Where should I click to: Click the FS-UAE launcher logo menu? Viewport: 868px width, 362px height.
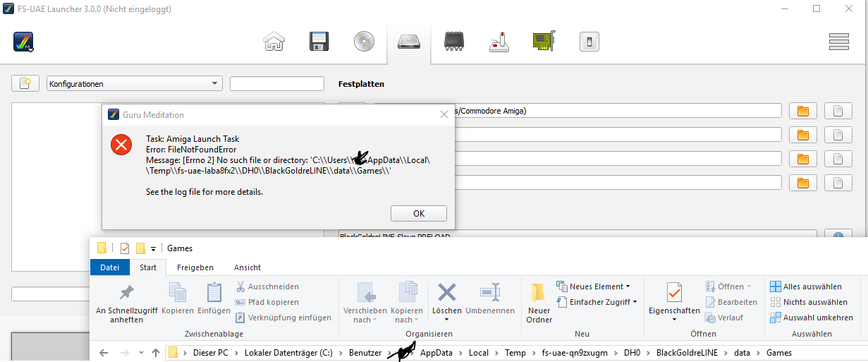pos(24,42)
